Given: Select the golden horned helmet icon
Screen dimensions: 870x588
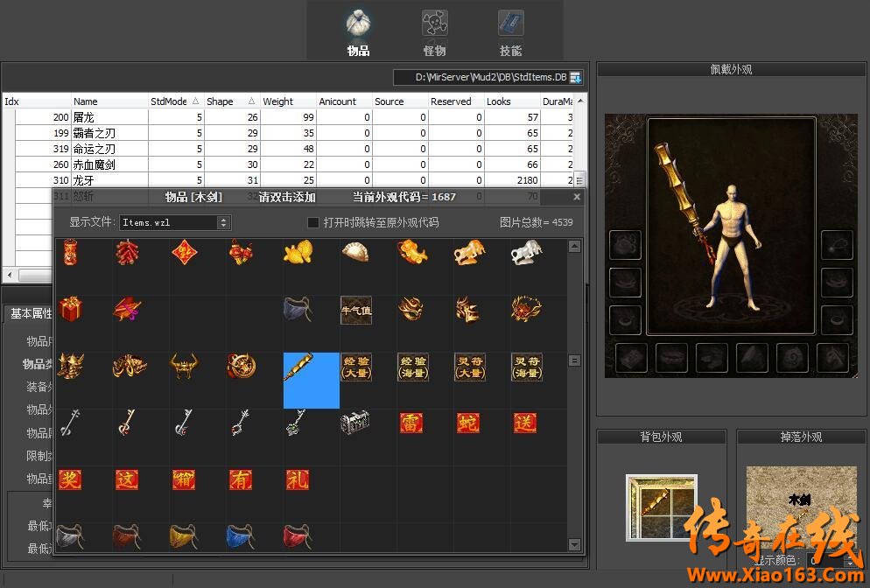Looking at the screenshot, I should click(184, 366).
